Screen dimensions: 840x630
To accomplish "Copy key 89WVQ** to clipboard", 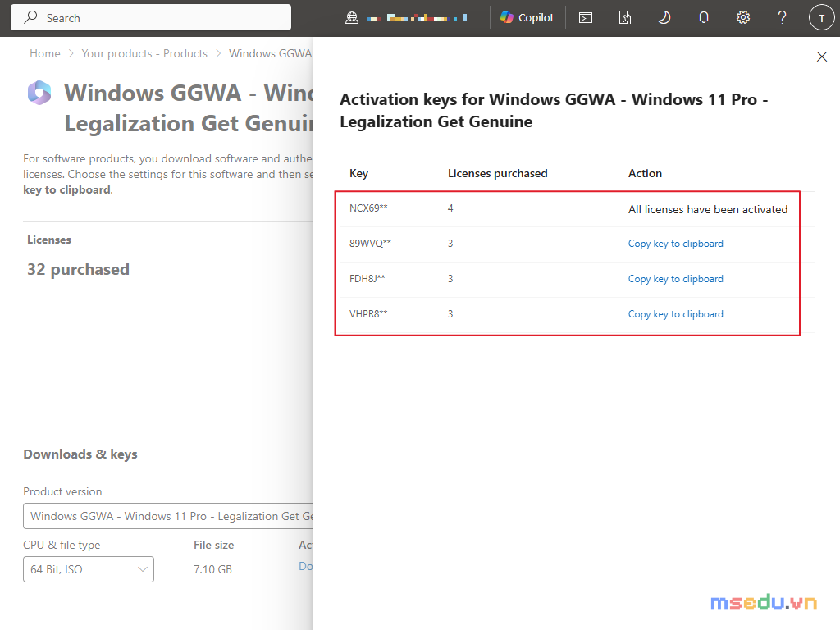I will pos(675,244).
